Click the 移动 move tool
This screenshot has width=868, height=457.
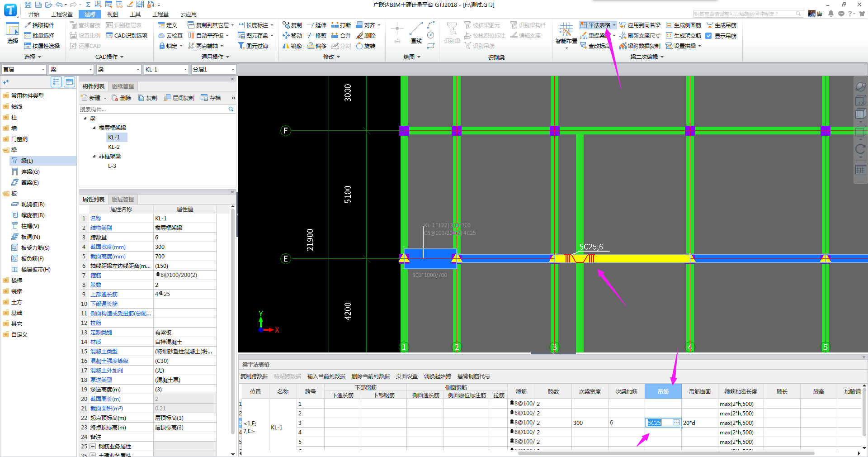[292, 35]
